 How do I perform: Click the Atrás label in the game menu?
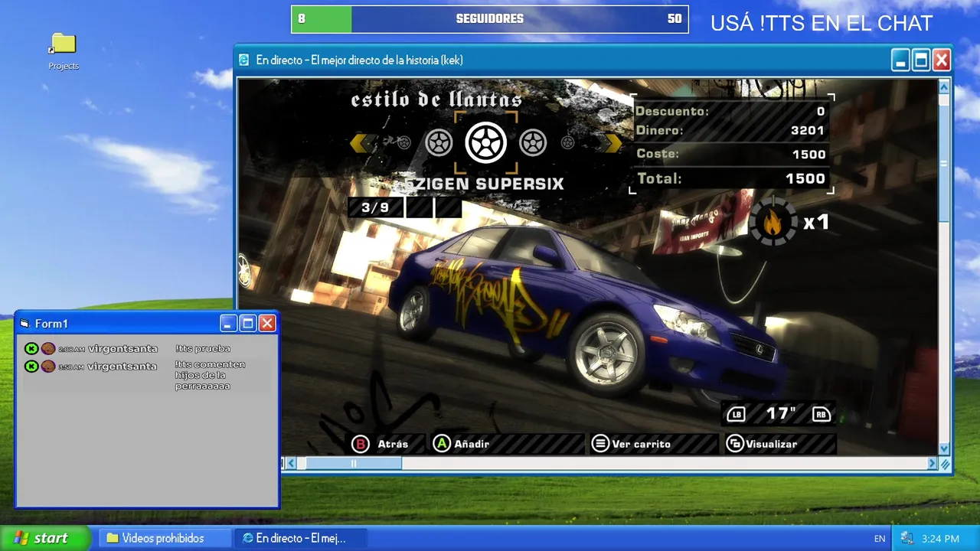pos(393,444)
